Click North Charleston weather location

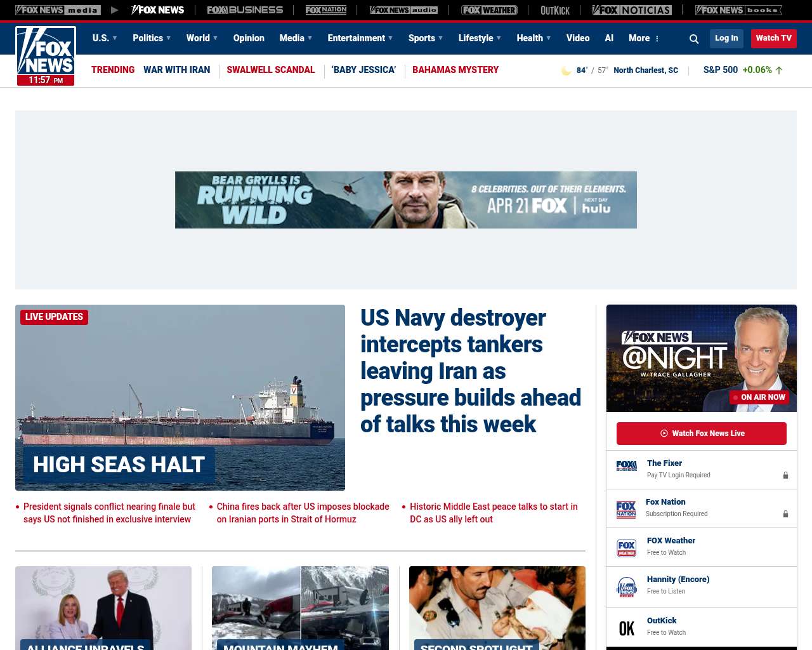(x=646, y=70)
